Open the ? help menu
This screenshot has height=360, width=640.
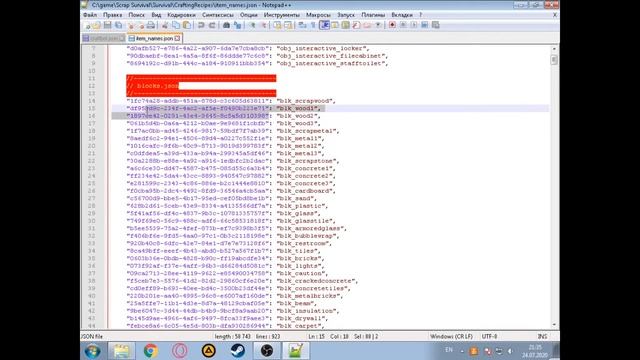pos(420,15)
